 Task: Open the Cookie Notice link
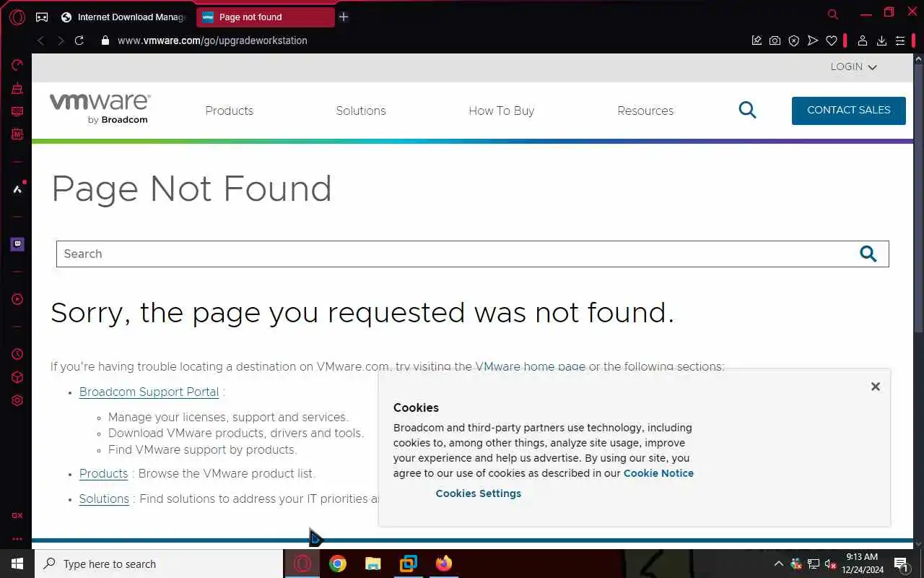658,473
